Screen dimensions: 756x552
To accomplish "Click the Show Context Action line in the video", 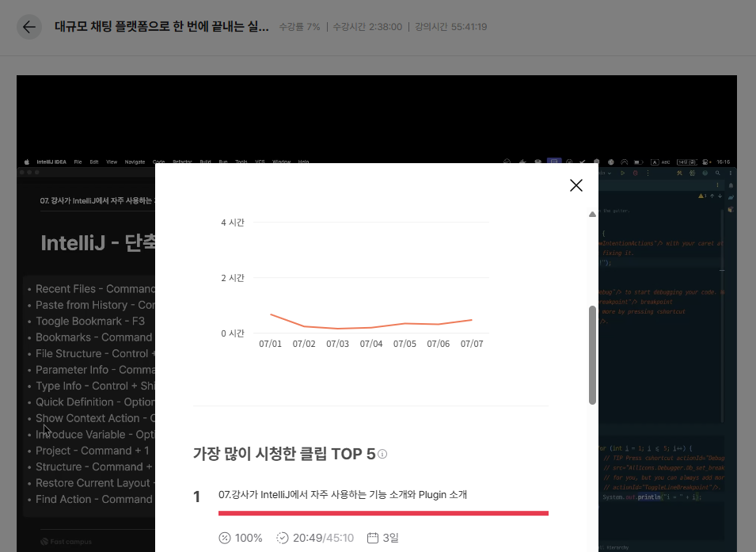I will point(95,418).
